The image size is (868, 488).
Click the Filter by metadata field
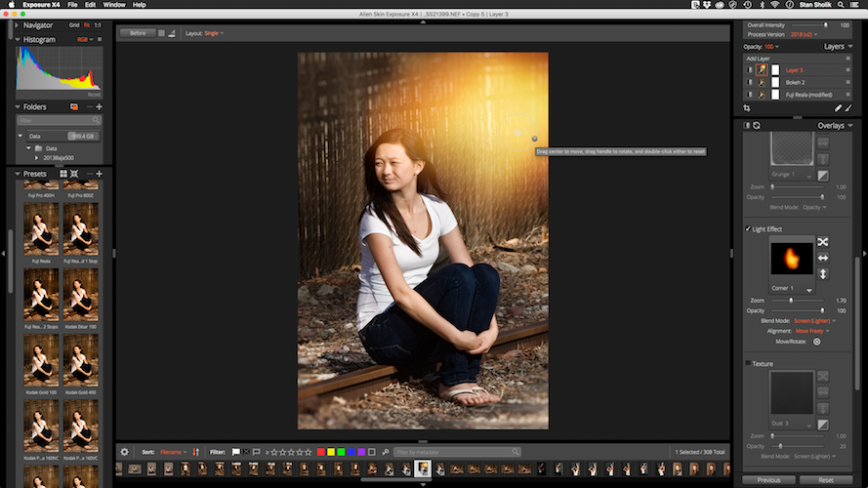click(457, 452)
